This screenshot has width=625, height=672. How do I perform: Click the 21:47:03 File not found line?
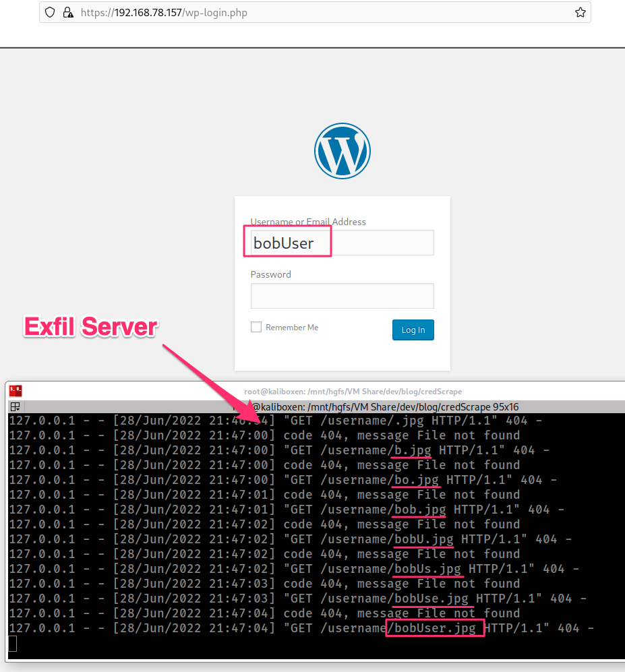tap(264, 583)
